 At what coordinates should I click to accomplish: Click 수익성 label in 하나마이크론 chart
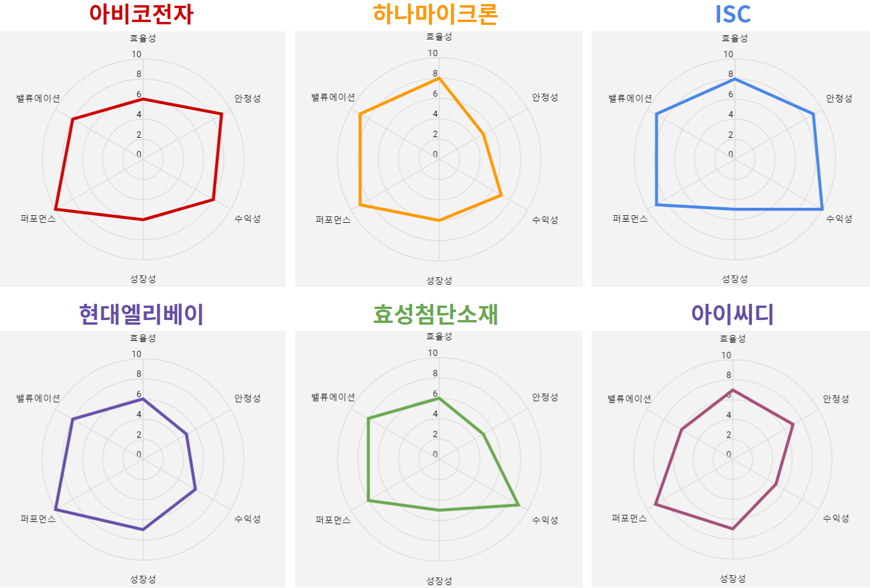(x=545, y=220)
